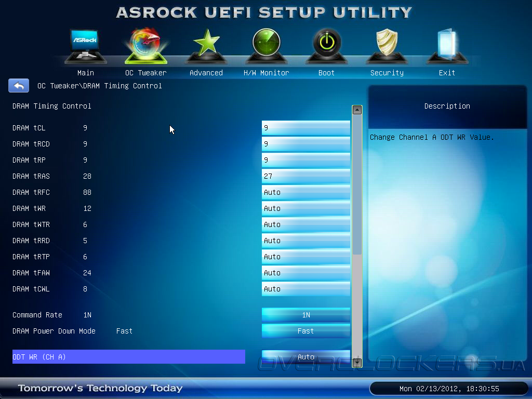Go back with the arrow button

pyautogui.click(x=19, y=86)
